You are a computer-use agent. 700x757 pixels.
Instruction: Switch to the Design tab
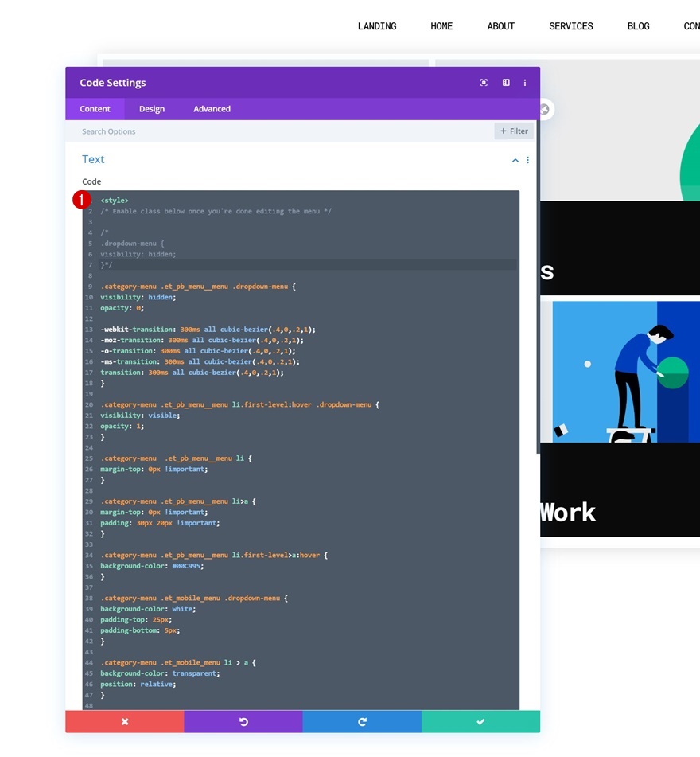coord(152,109)
